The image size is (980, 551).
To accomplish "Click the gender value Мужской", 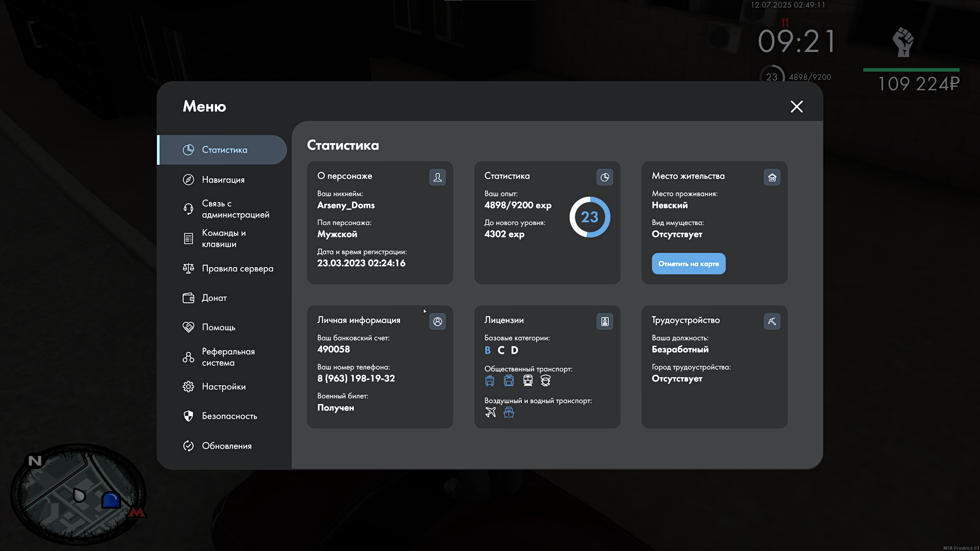I will (x=337, y=234).
